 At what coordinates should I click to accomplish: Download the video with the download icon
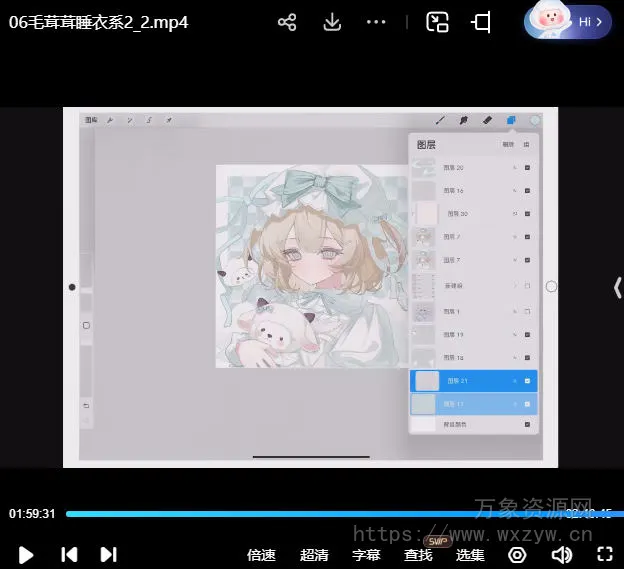click(x=332, y=22)
